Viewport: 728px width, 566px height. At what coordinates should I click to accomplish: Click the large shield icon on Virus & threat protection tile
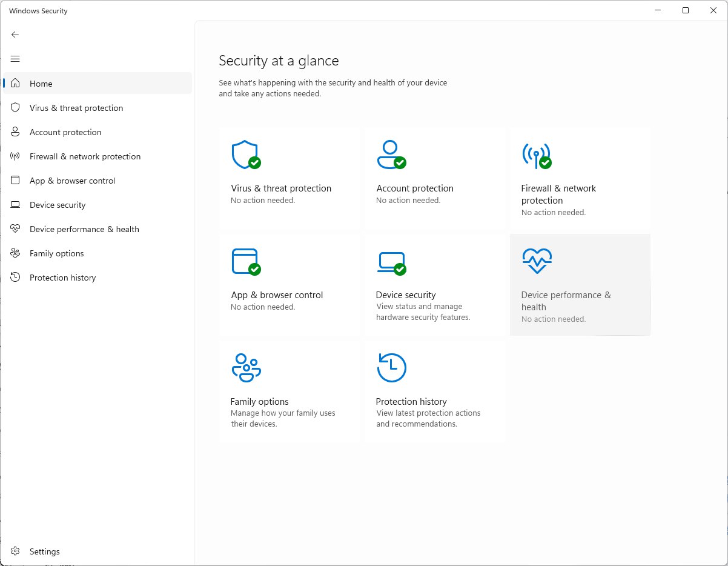click(245, 155)
